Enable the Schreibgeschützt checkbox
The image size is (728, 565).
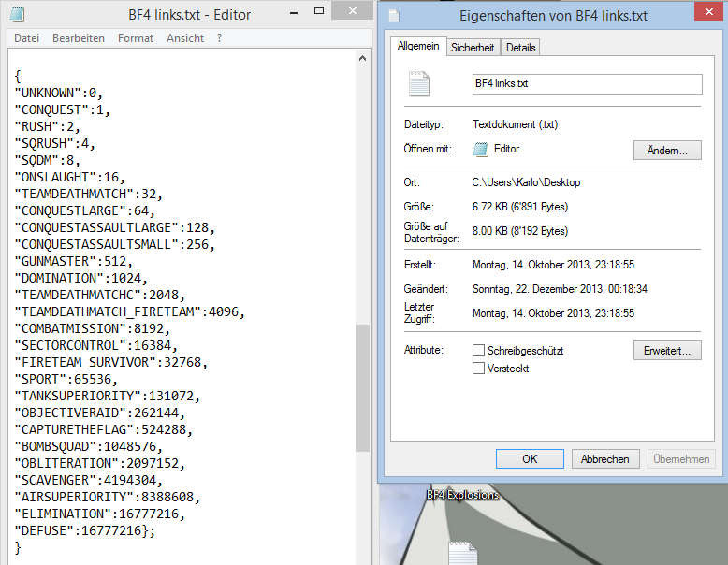click(x=478, y=351)
